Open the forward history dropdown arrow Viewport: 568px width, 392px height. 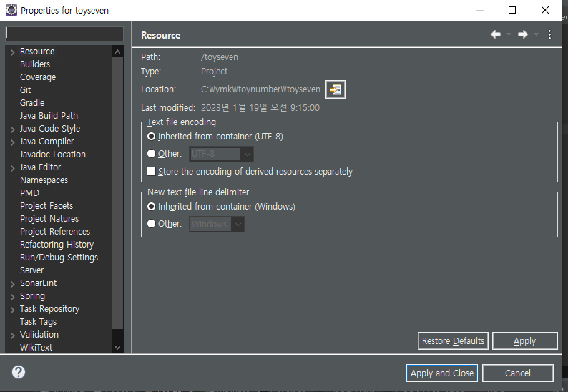tap(536, 34)
